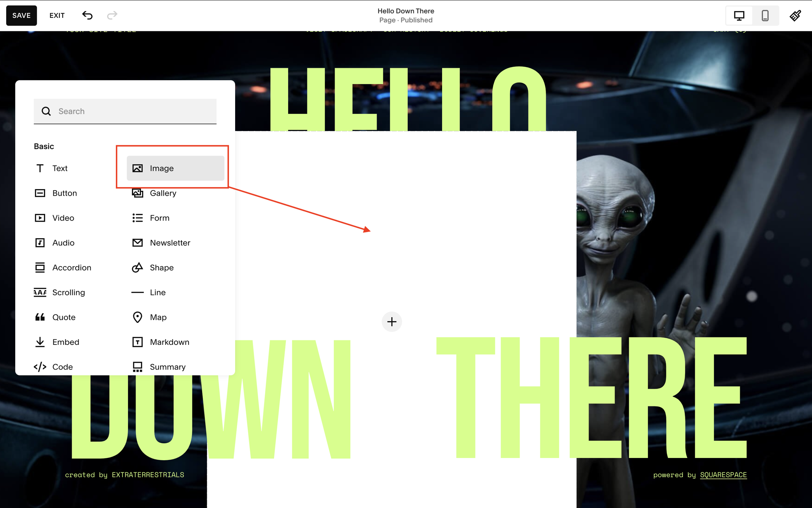Click the EXIT button
The height and width of the screenshot is (508, 812).
(x=57, y=16)
